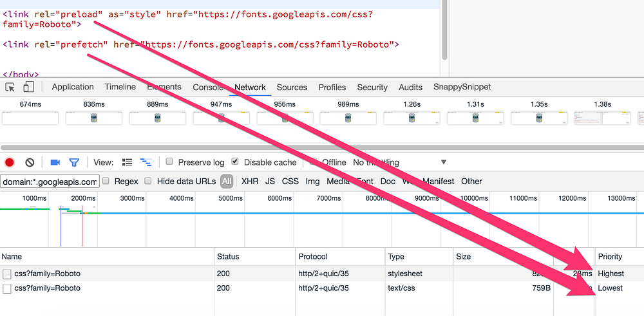Select the waterfall overview view icon

(x=146, y=162)
